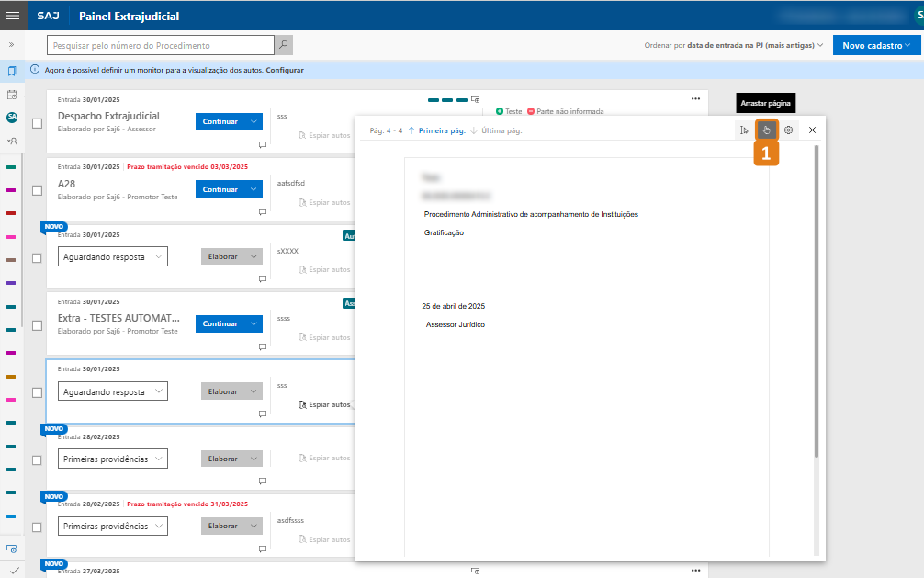Open the Novo cadastro dropdown
Image resolution: width=924 pixels, height=578 pixels.
click(x=875, y=45)
